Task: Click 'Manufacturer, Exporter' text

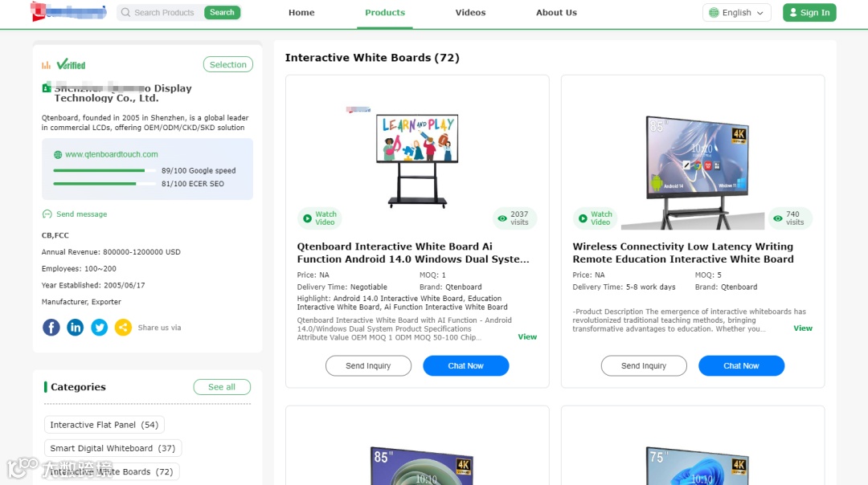Action: pos(81,301)
